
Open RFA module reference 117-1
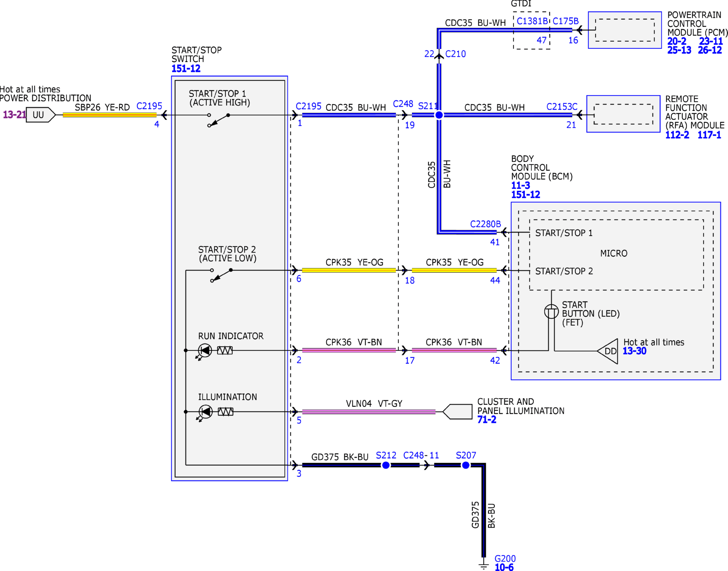(x=709, y=135)
